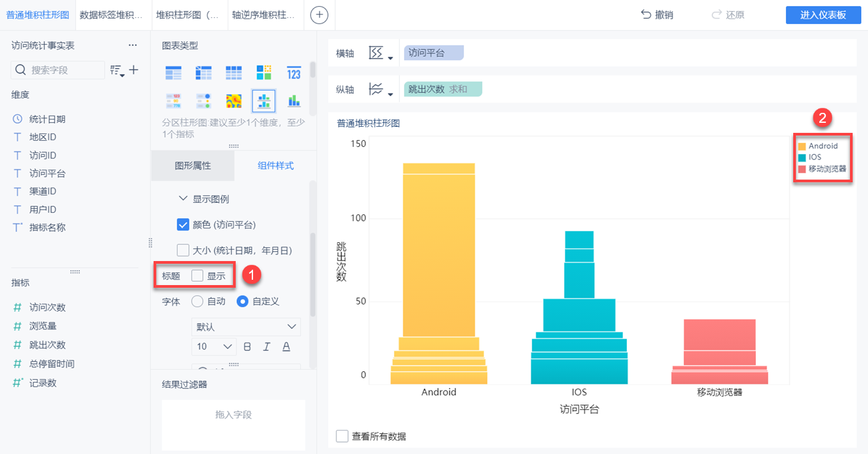Select the grouped table chart type
868x454 pixels.
point(174,73)
